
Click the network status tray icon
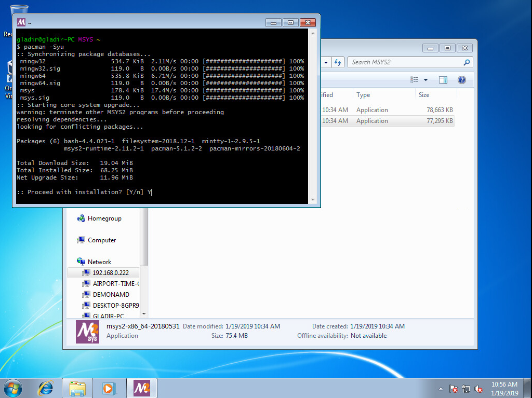pos(466,388)
